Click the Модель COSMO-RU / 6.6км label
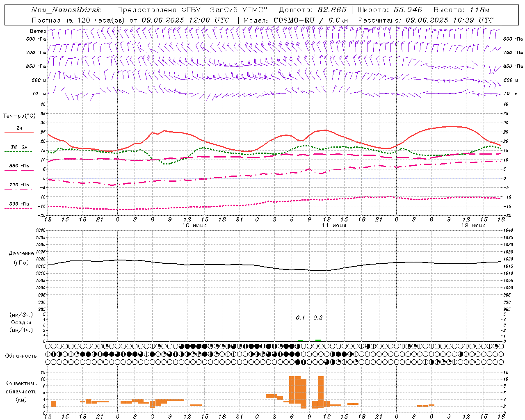525x420 pixels. coord(296,20)
